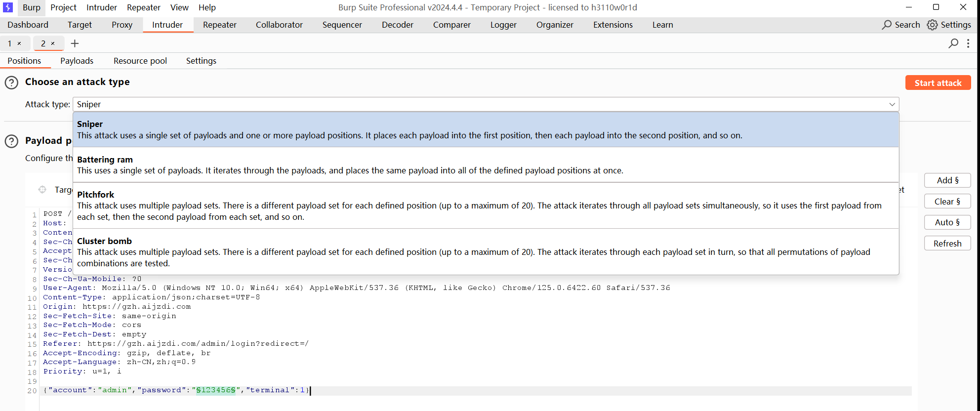Add a new Intruder tab with plus
Image resolution: width=980 pixels, height=411 pixels.
[x=75, y=43]
